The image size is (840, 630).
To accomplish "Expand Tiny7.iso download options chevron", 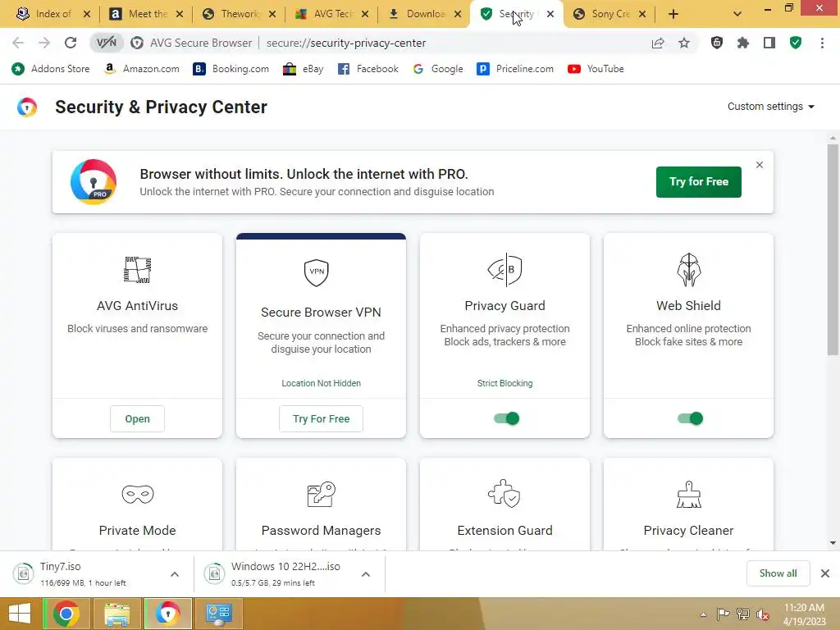I will [175, 574].
